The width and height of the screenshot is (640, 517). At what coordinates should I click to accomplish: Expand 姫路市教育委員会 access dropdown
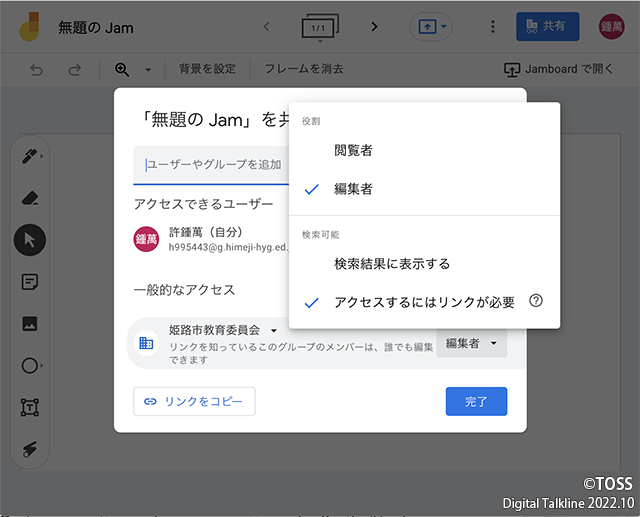[273, 330]
